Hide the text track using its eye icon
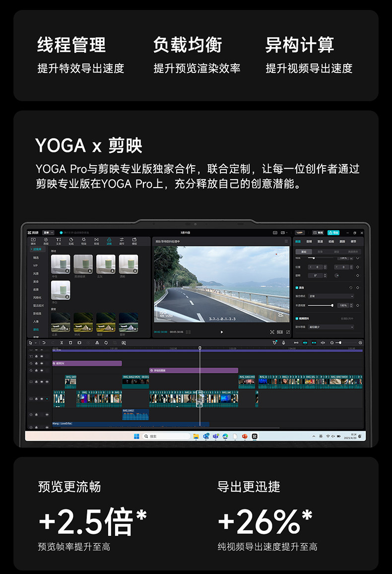 (41, 356)
